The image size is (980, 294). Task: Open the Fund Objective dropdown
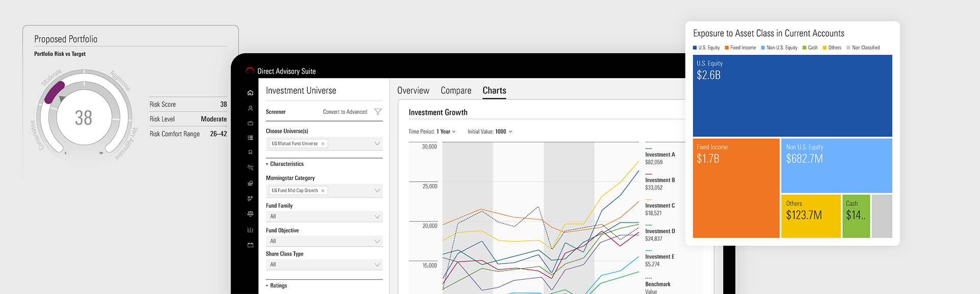324,241
